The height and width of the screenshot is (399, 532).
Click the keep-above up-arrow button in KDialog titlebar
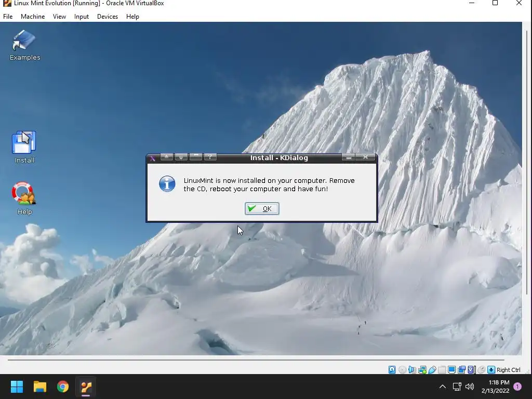tap(167, 157)
